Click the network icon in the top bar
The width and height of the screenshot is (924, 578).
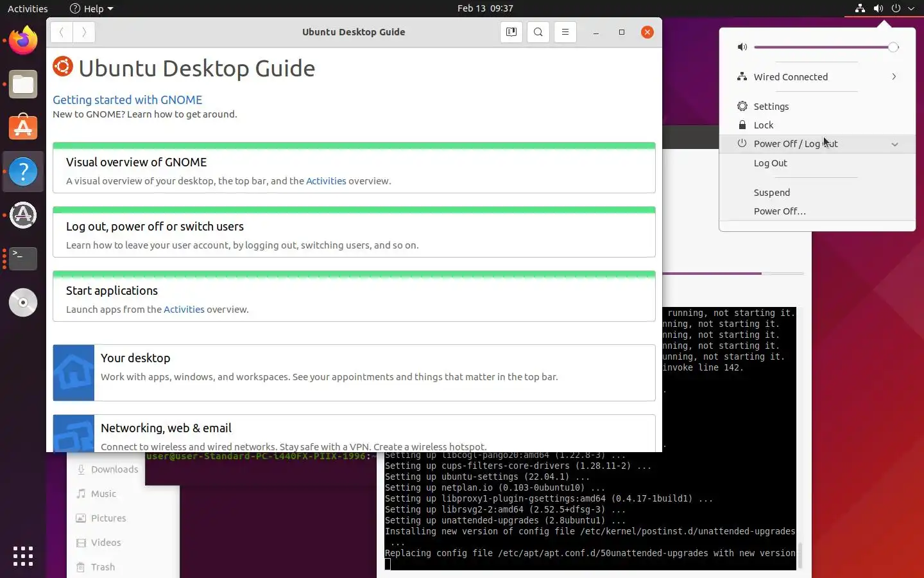[860, 8]
